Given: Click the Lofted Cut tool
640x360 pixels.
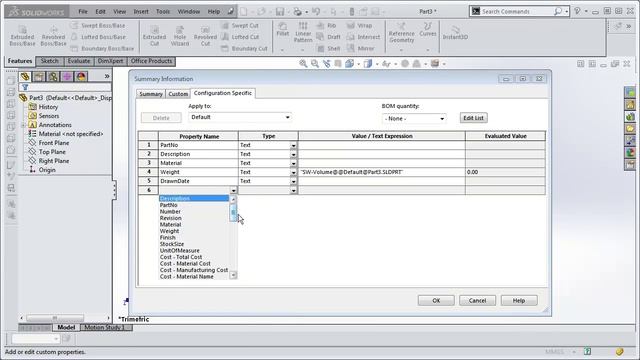Looking at the screenshot, I should [x=240, y=37].
